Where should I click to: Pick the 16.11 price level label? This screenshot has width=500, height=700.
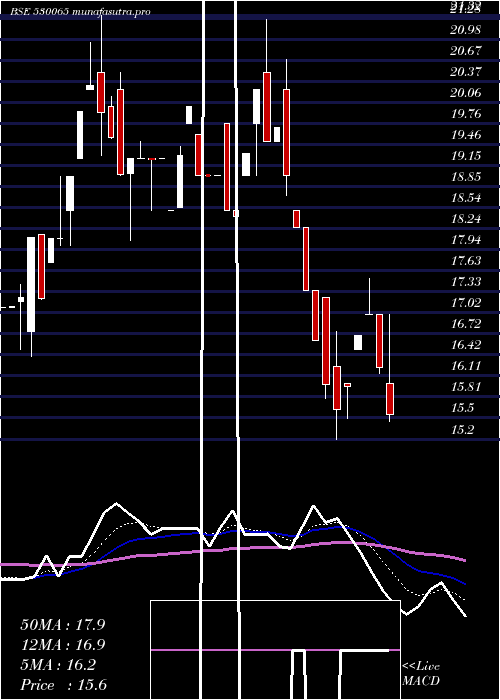(x=466, y=366)
